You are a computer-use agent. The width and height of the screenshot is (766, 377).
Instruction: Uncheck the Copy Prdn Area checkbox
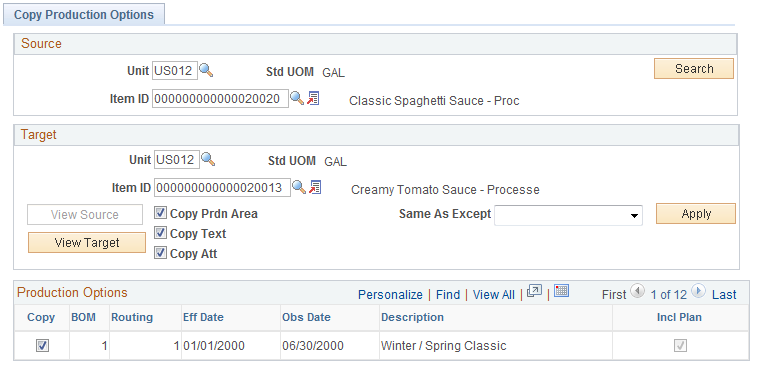coord(160,213)
